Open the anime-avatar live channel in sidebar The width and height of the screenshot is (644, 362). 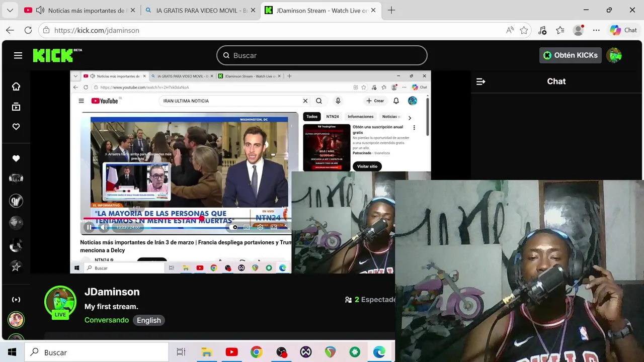16,319
